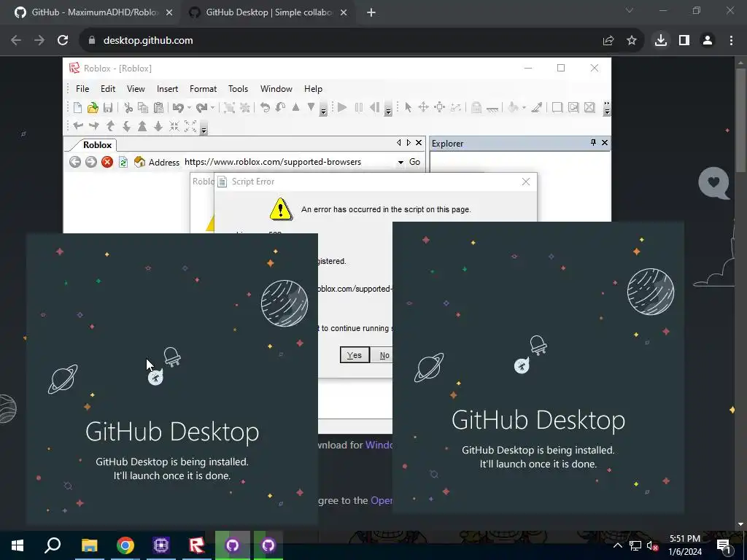
Task: Open the Tools menu in Roblox
Action: click(238, 89)
